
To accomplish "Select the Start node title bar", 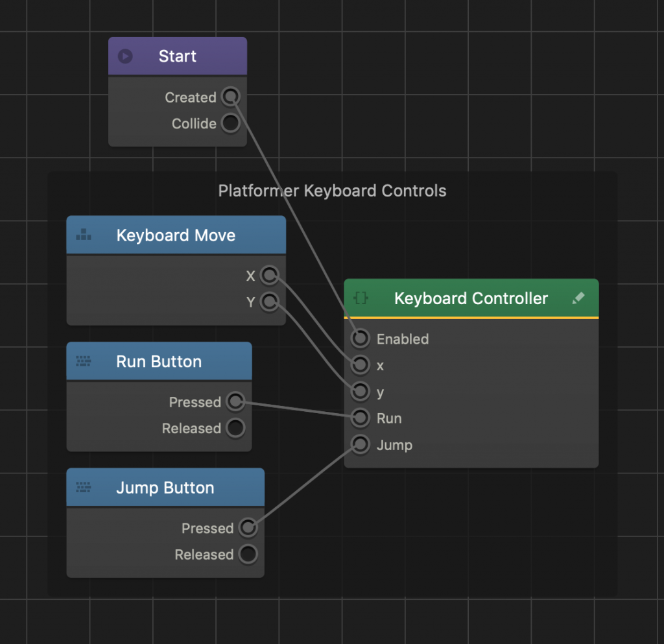I will 177,56.
